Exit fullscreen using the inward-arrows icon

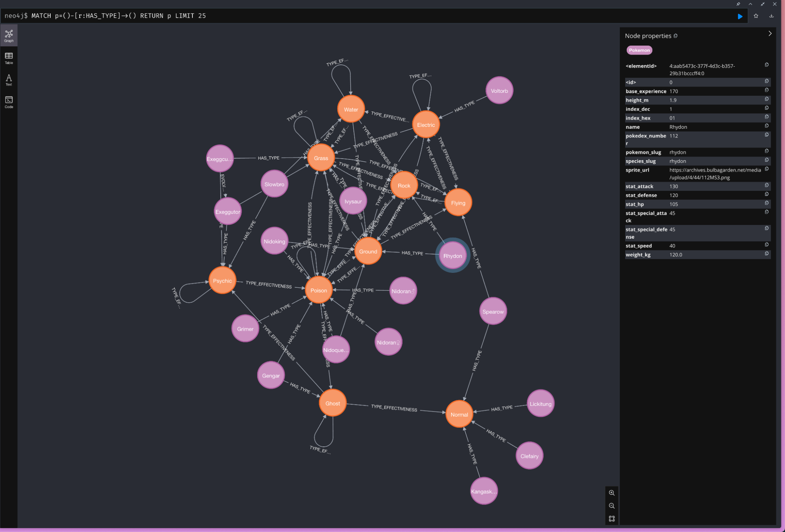pyautogui.click(x=763, y=4)
